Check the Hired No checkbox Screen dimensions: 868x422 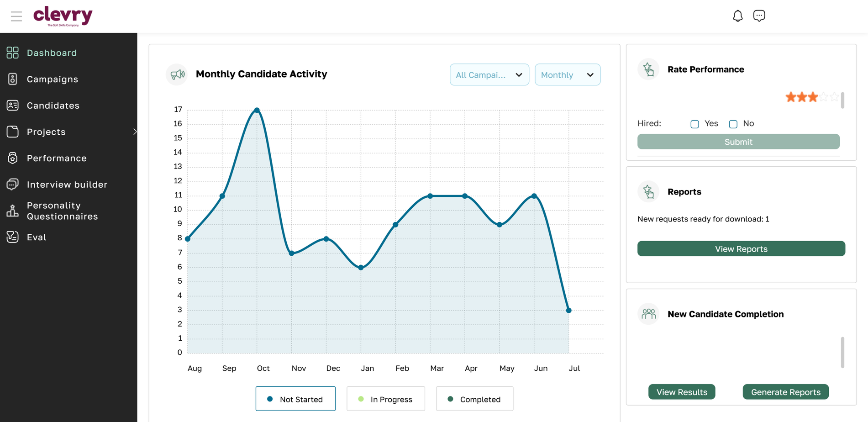(733, 124)
